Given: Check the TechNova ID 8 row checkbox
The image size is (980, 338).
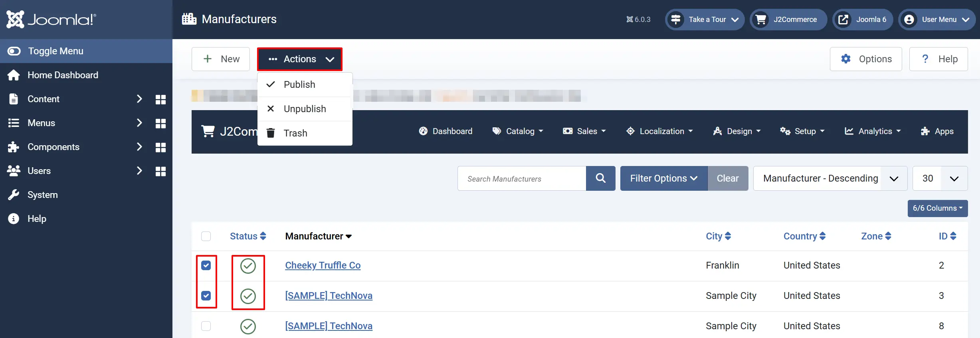Looking at the screenshot, I should tap(206, 326).
